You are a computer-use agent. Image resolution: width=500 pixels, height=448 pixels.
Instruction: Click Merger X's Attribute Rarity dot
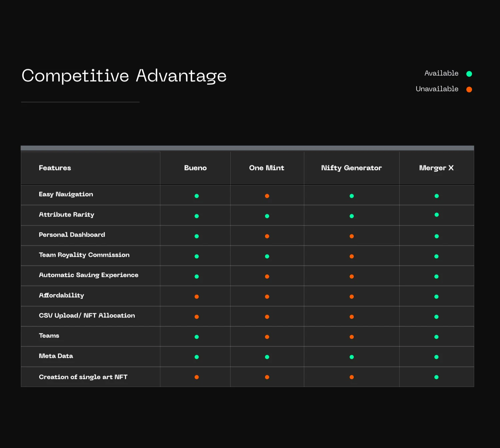(x=437, y=215)
